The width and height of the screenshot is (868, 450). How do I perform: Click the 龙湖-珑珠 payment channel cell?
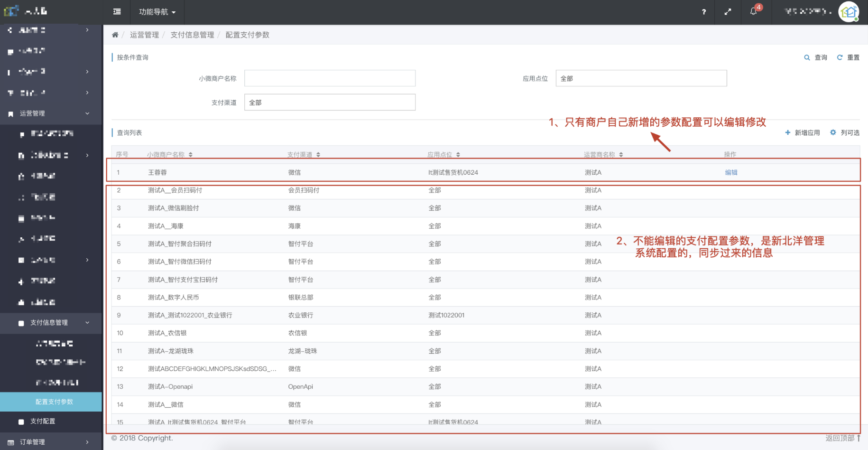click(303, 351)
